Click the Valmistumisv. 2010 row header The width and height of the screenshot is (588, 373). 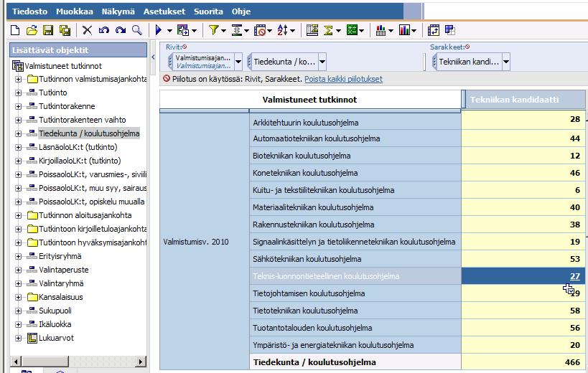[205, 242]
